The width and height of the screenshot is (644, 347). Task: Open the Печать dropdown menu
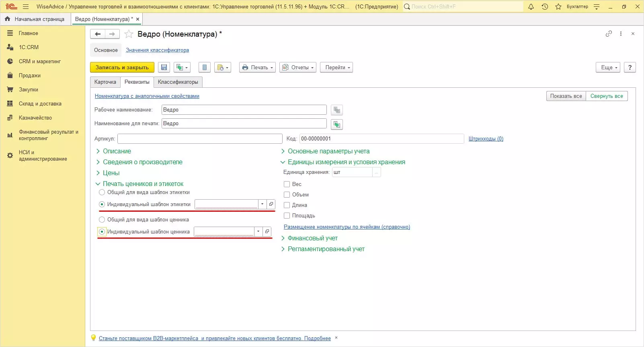[258, 68]
